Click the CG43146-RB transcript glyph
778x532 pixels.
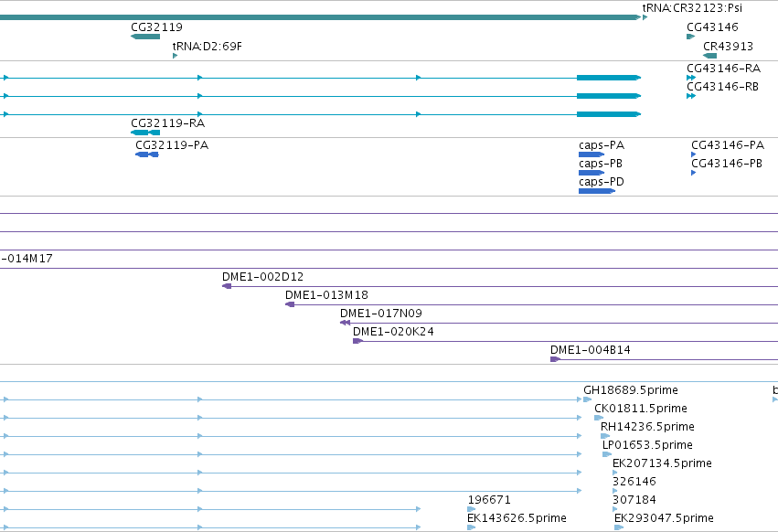[x=691, y=96]
